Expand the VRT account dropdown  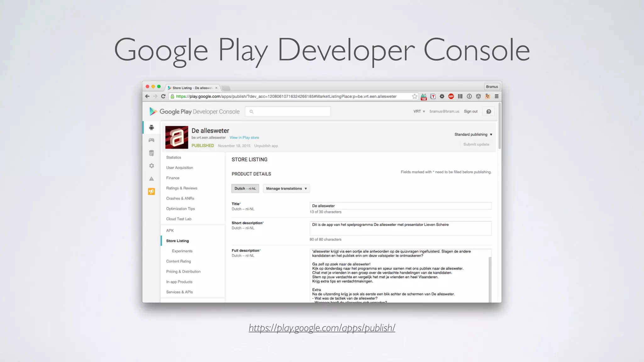pos(419,112)
